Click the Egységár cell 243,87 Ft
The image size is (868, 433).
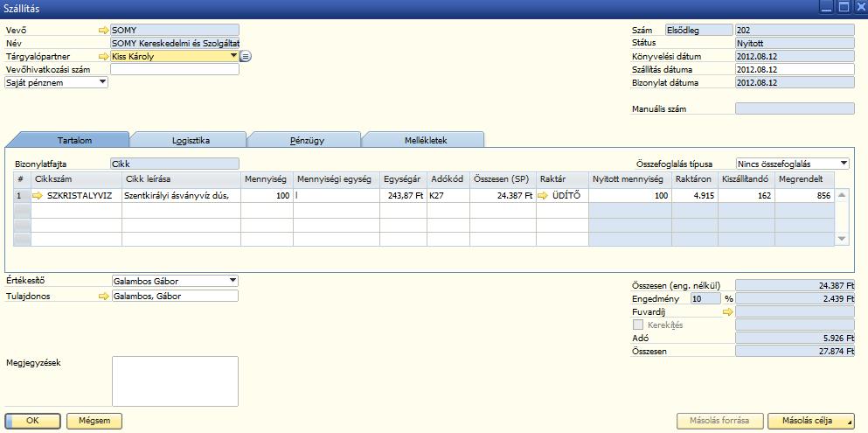403,195
